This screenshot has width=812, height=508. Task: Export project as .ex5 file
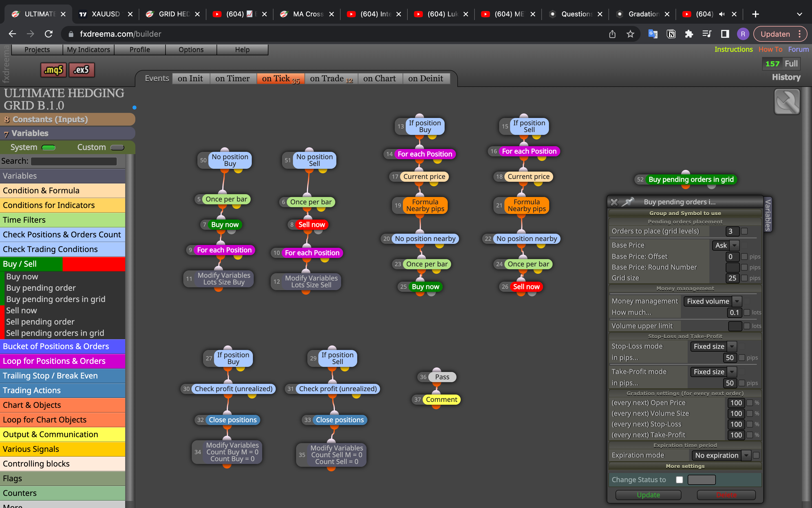pos(81,70)
